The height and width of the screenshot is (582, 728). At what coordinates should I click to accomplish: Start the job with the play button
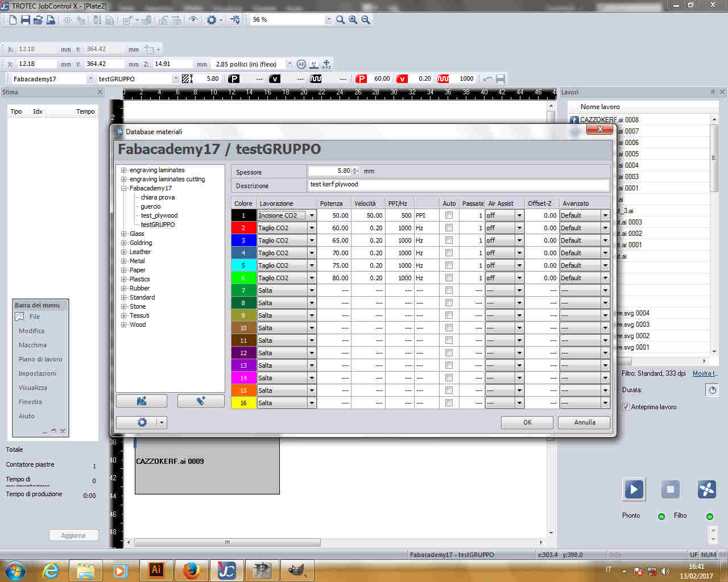point(634,489)
